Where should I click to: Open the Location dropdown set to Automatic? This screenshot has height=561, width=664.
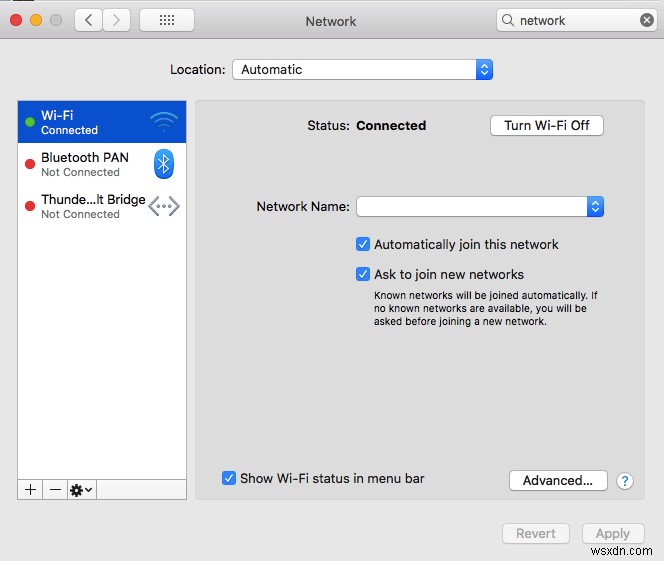click(x=362, y=69)
